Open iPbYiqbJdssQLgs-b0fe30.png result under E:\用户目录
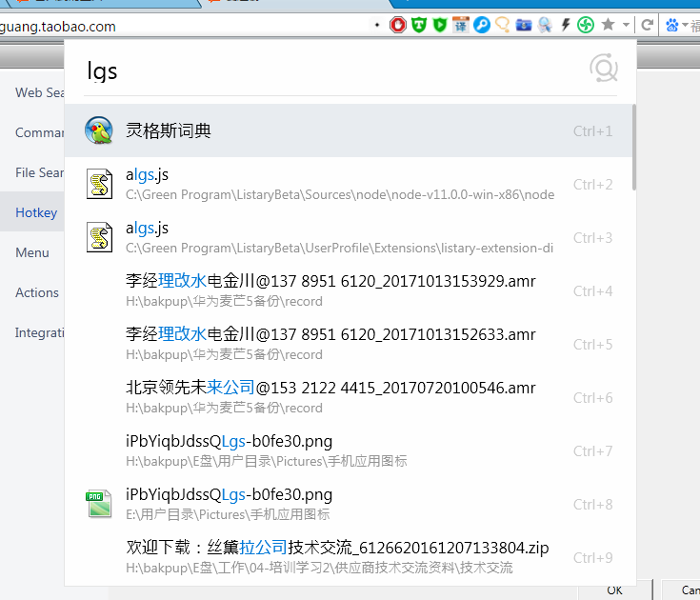 349,504
